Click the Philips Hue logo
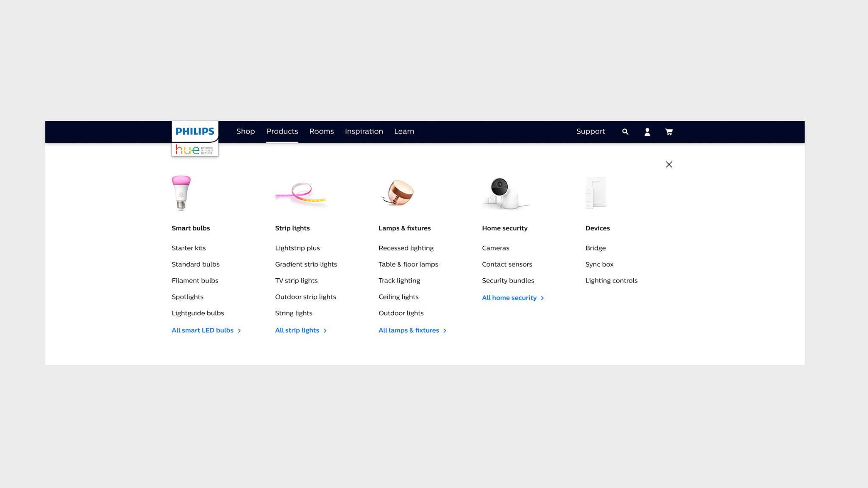Viewport: 868px width, 488px height. tap(195, 139)
